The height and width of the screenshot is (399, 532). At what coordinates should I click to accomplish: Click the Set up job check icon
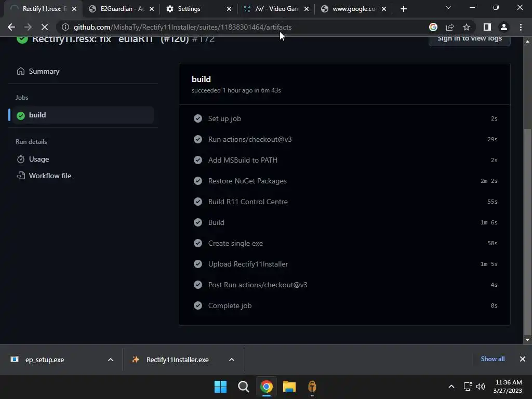tap(198, 118)
